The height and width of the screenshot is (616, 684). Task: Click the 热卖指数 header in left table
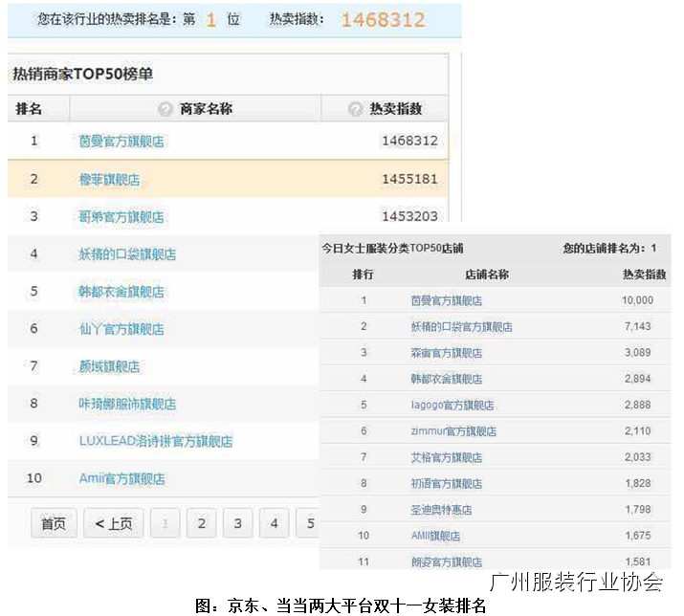[396, 109]
